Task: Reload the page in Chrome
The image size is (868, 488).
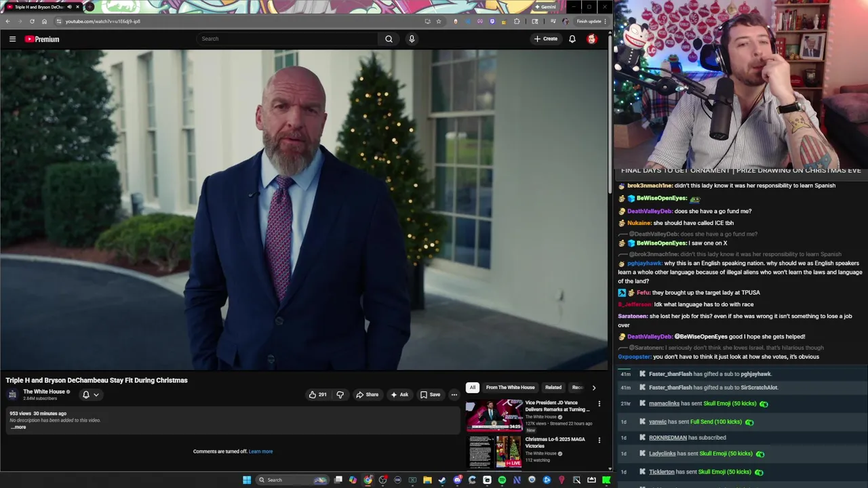Action: [x=32, y=21]
